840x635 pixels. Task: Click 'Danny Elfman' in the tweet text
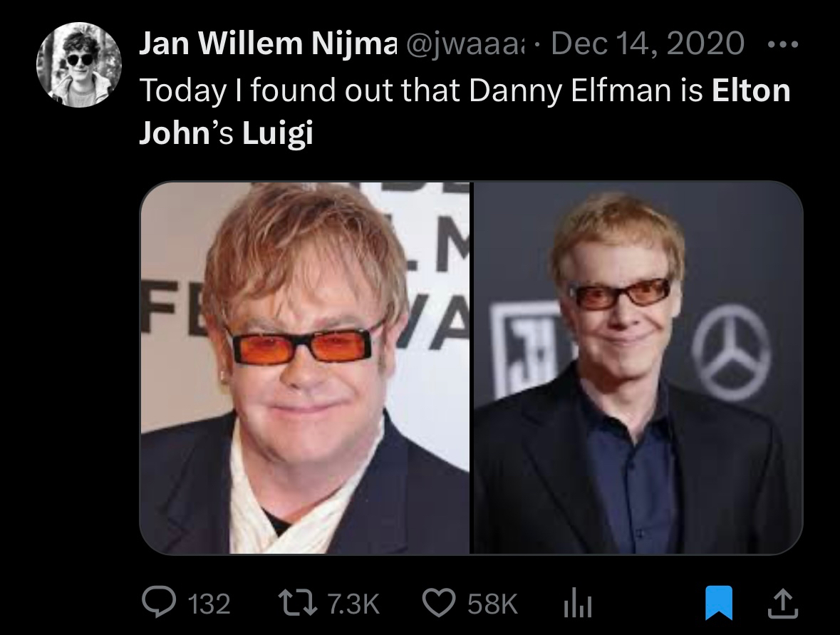pos(570,90)
